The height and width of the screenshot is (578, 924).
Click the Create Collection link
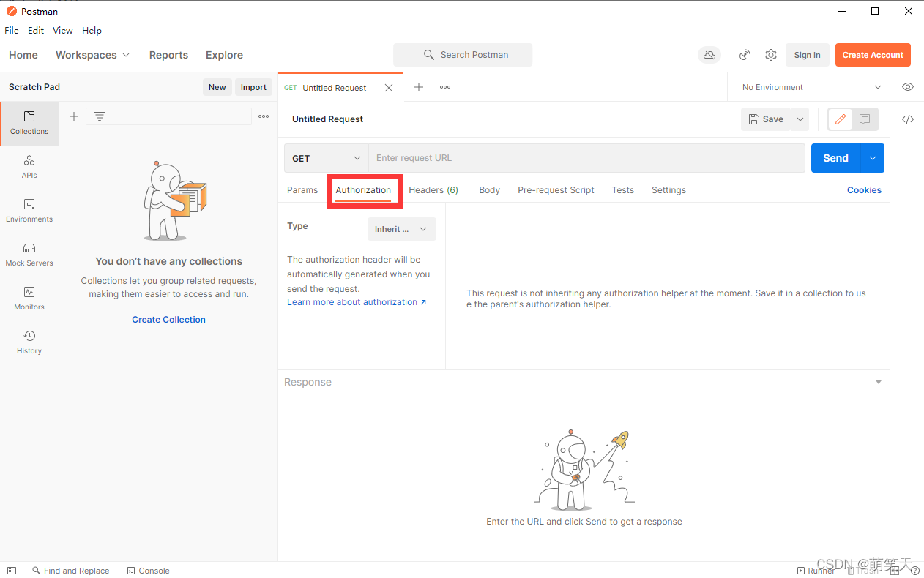pos(168,320)
